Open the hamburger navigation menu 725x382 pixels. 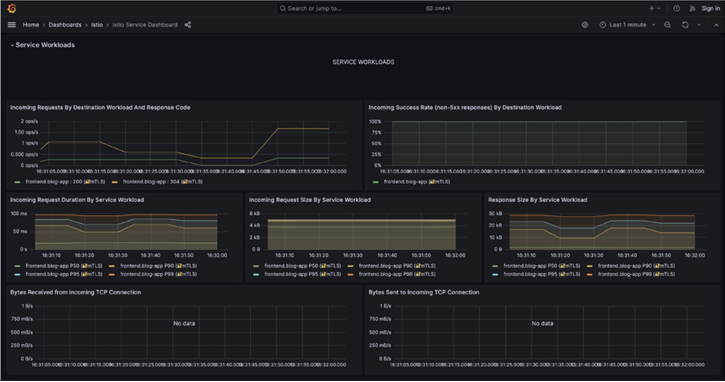(12, 25)
